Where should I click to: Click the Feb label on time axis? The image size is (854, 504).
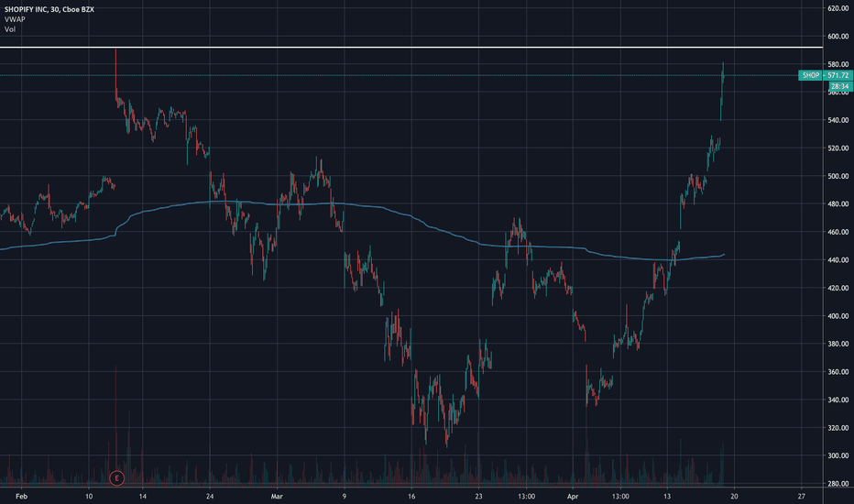tap(21, 496)
